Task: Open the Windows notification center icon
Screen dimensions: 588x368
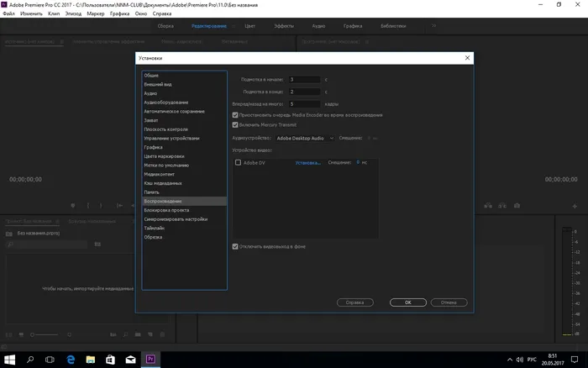Action: pos(574,360)
